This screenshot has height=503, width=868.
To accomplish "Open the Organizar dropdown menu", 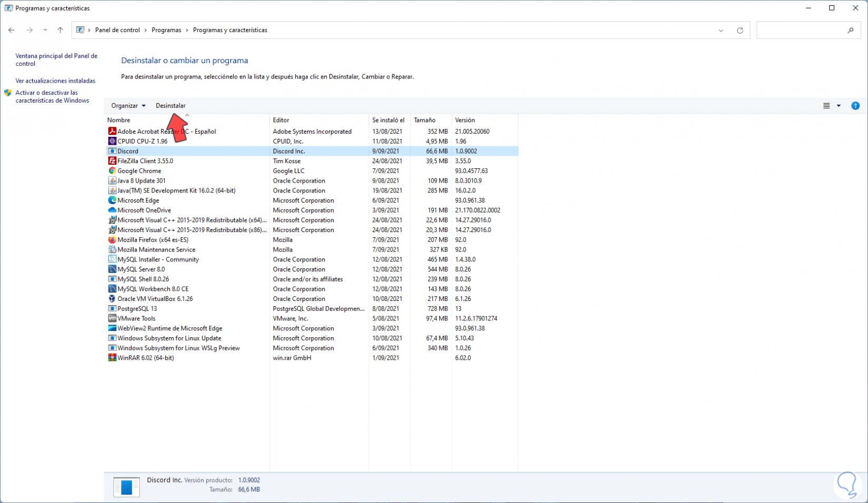I will coord(128,106).
